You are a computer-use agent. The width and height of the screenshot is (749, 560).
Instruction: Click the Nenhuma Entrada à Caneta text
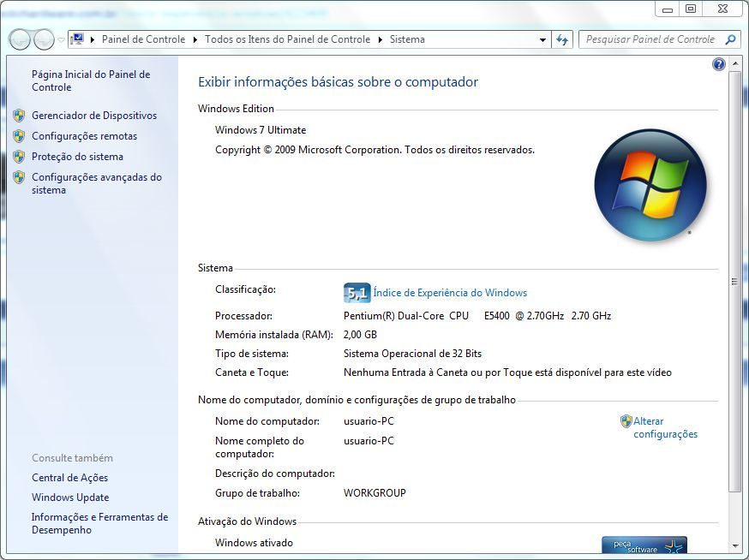coord(508,372)
